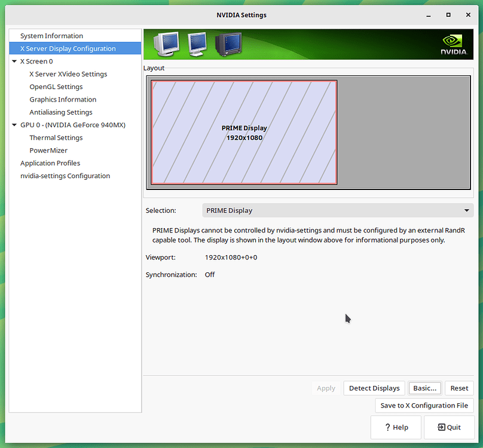The width and height of the screenshot is (483, 448).
Task: Click the Synchronization value Off
Action: point(210,275)
